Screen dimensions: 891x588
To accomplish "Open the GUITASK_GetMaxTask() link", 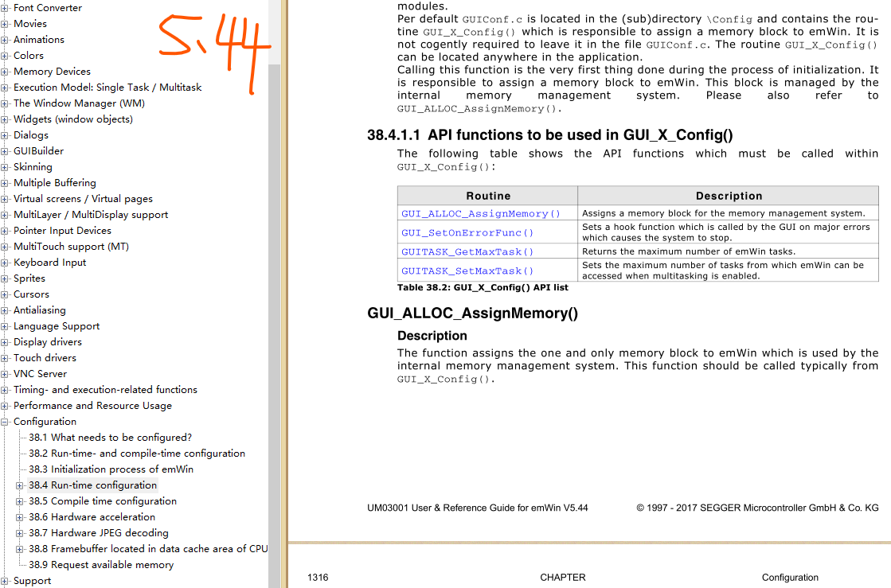I will (x=467, y=251).
